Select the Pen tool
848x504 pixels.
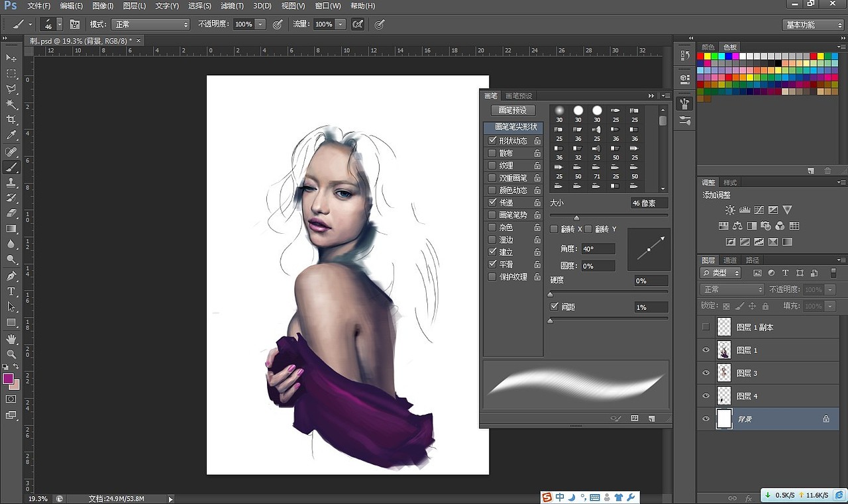tap(11, 276)
